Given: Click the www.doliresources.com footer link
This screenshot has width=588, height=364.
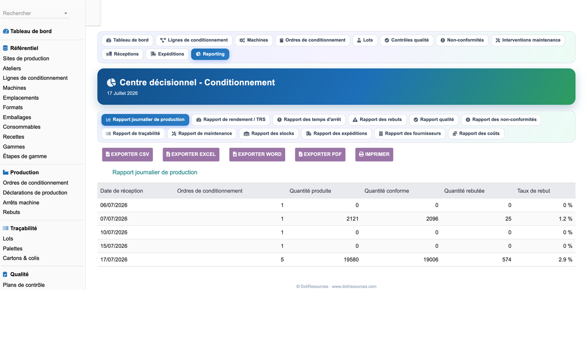Looking at the screenshot, I should [354, 287].
